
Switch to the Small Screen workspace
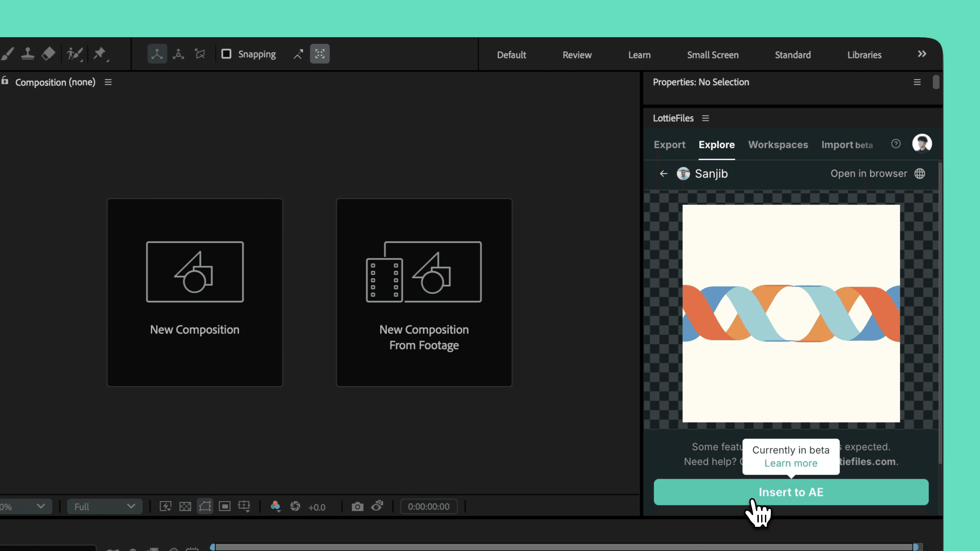[x=713, y=55]
